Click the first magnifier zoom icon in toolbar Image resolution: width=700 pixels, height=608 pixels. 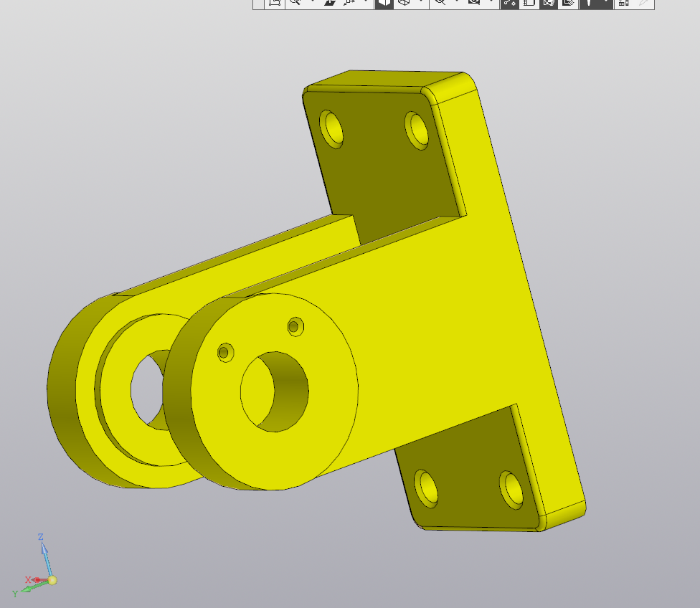294,3
